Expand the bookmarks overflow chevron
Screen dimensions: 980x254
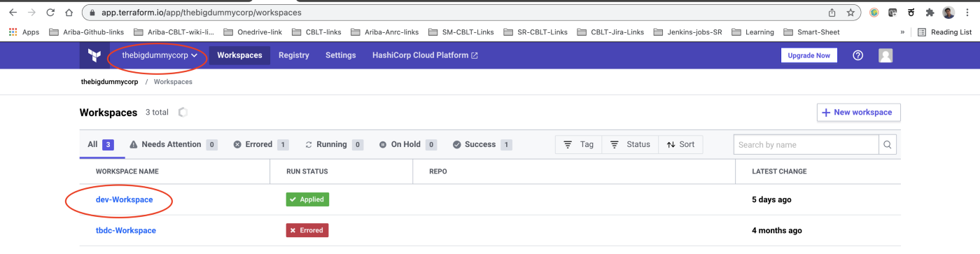(x=902, y=32)
